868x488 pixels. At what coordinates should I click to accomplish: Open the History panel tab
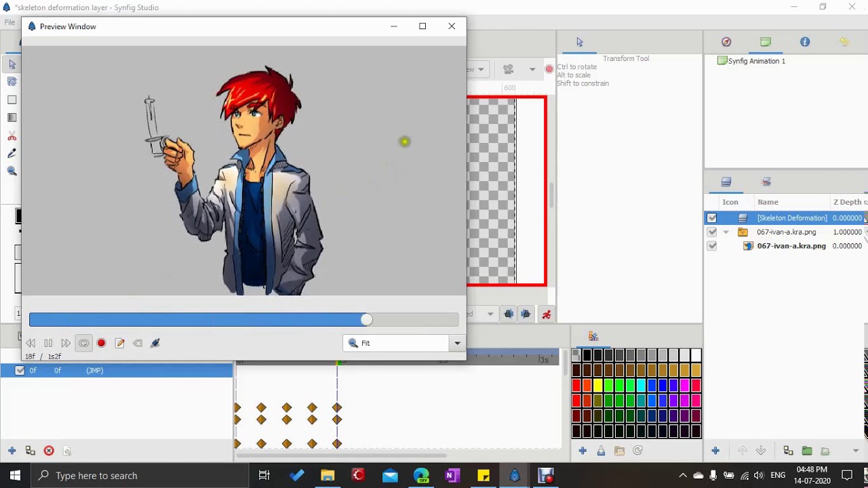point(844,42)
